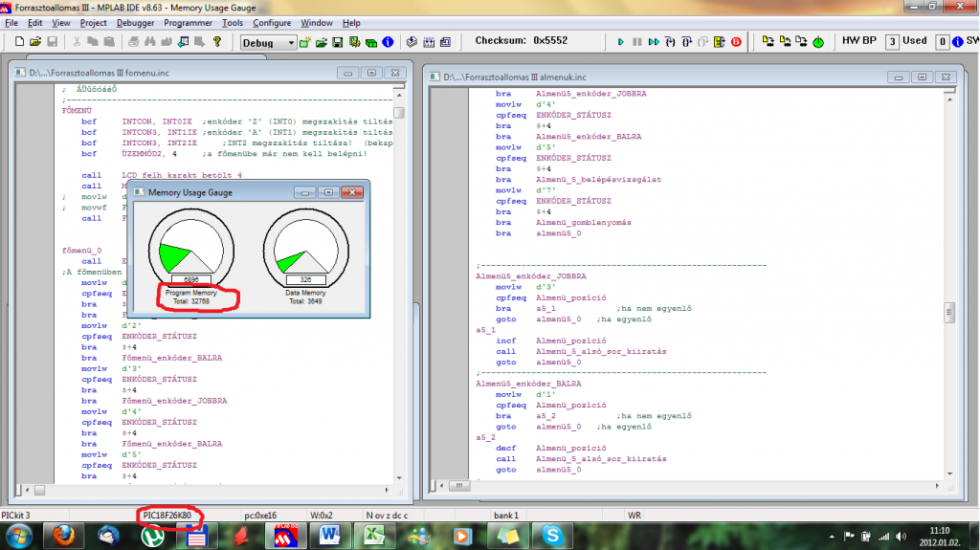Screen dimensions: 980x550
Task: Click the New File toolbar icon
Action: point(19,42)
